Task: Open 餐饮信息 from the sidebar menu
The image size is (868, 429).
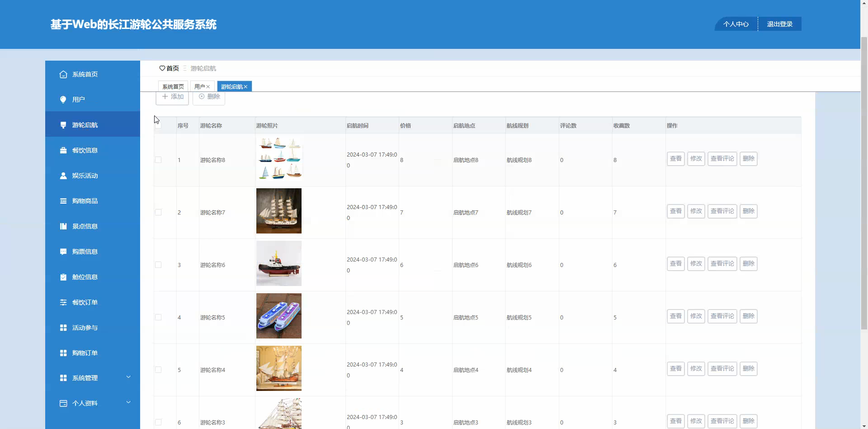Action: point(93,150)
